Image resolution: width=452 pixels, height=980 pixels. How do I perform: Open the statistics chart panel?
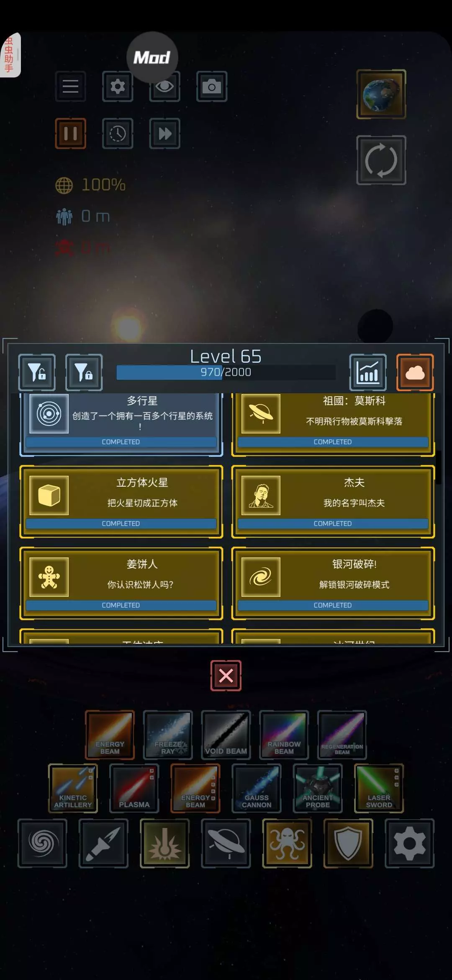(368, 372)
